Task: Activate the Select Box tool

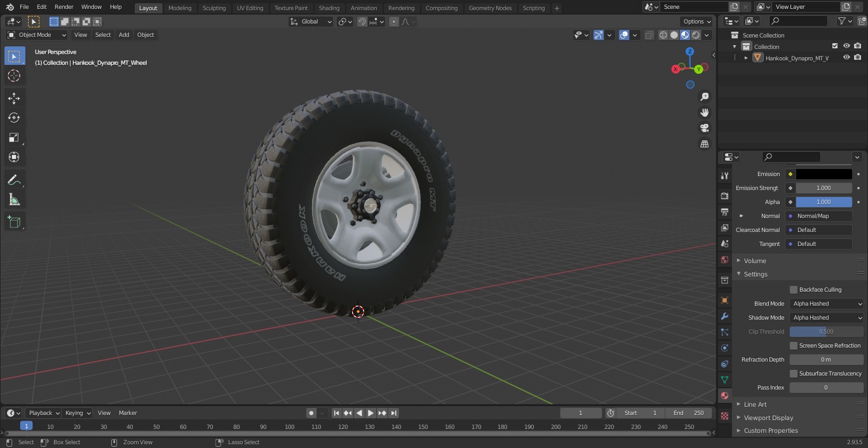Action: point(14,57)
